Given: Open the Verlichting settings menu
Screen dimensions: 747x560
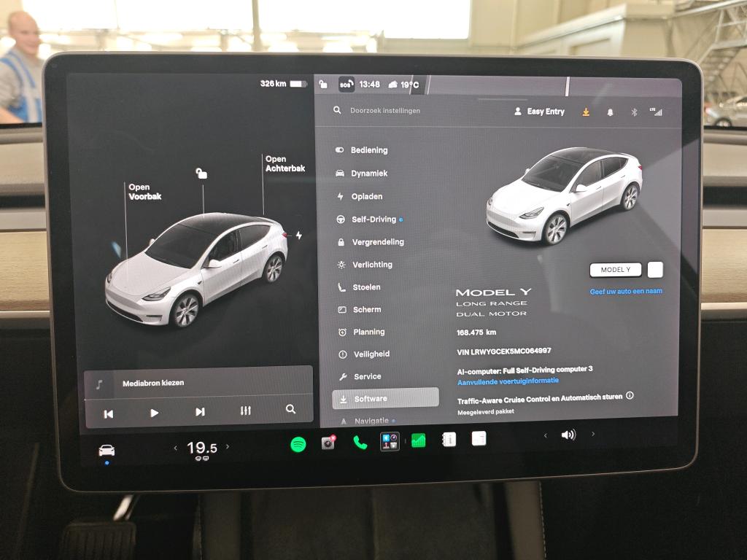Looking at the screenshot, I should click(x=373, y=264).
